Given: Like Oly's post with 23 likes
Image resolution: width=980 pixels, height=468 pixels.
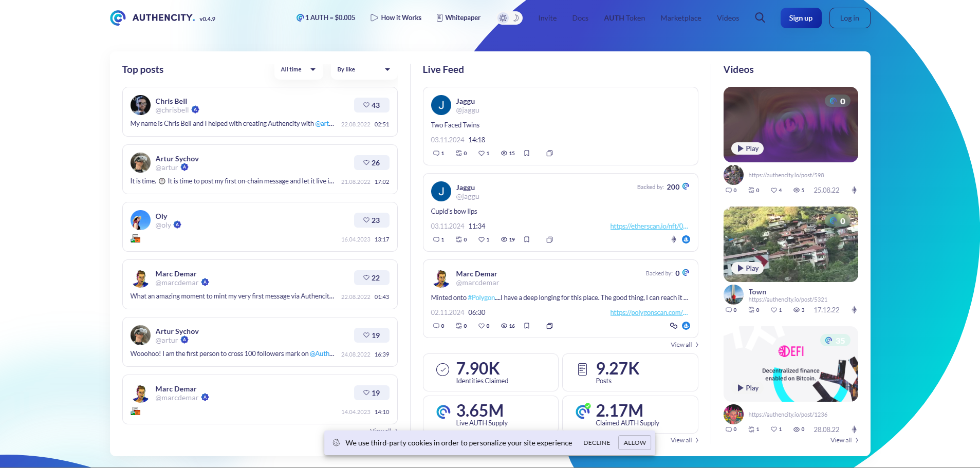Looking at the screenshot, I should 372,220.
